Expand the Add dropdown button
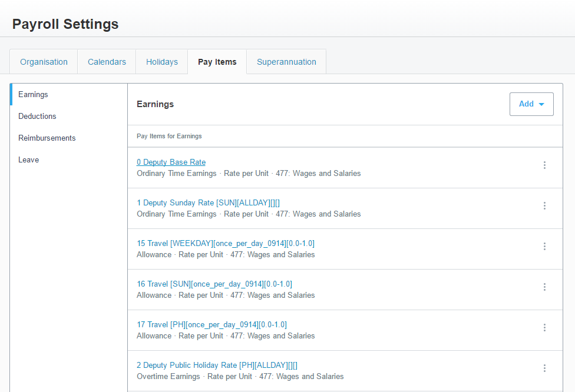 (531, 104)
